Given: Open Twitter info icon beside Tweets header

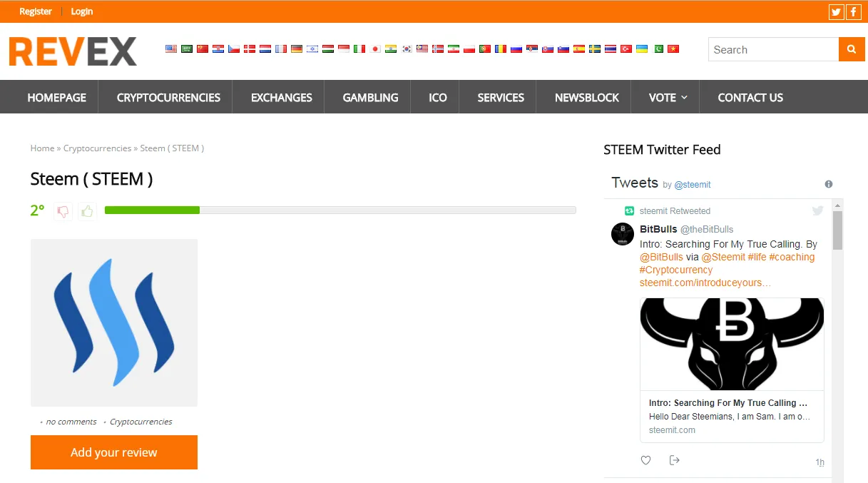Looking at the screenshot, I should point(829,184).
